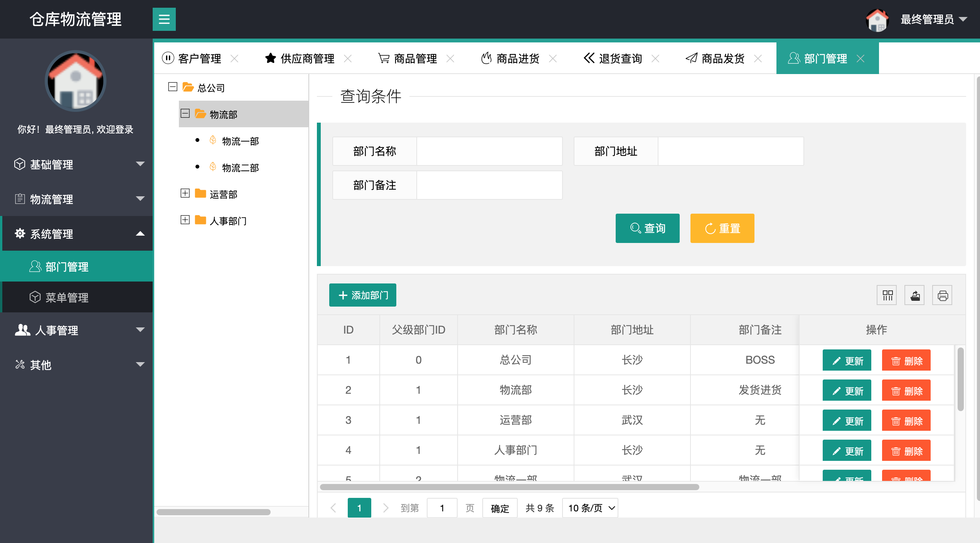Click the admin avatar in the top header

click(877, 20)
